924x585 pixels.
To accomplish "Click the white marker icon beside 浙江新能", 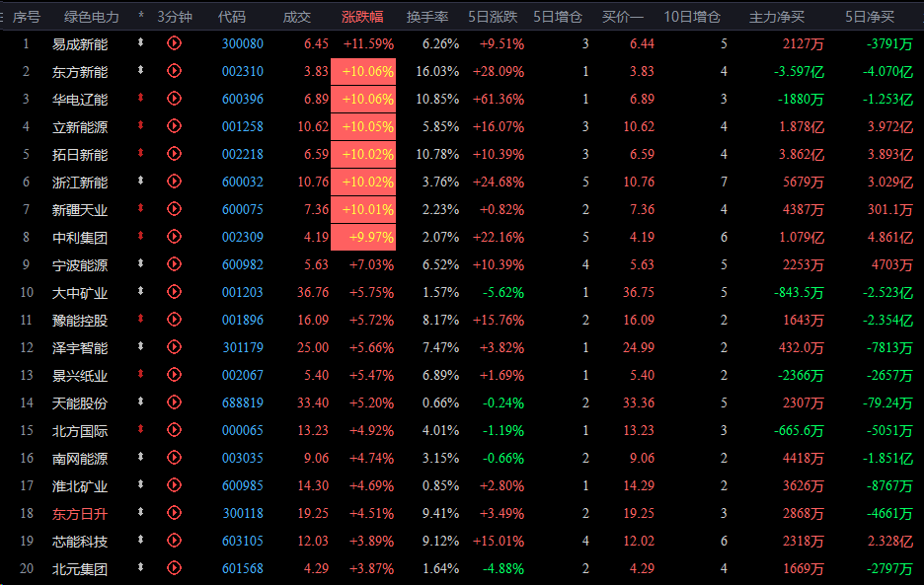I will [141, 182].
